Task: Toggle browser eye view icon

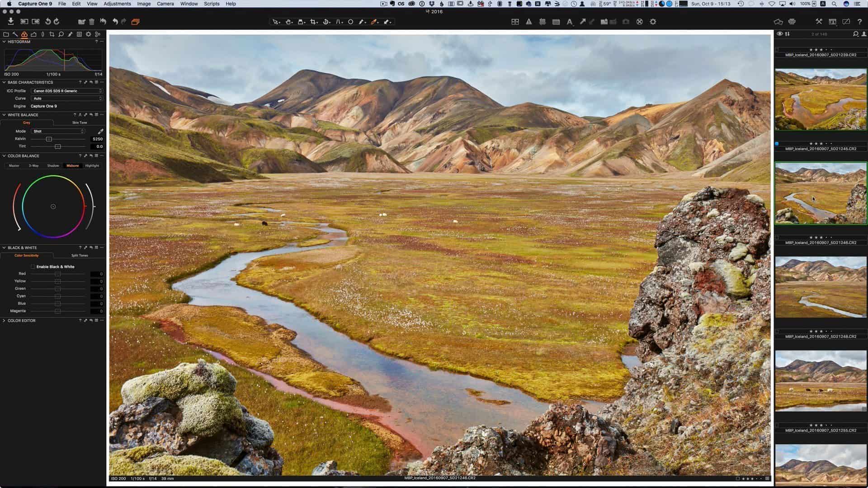Action: 779,34
